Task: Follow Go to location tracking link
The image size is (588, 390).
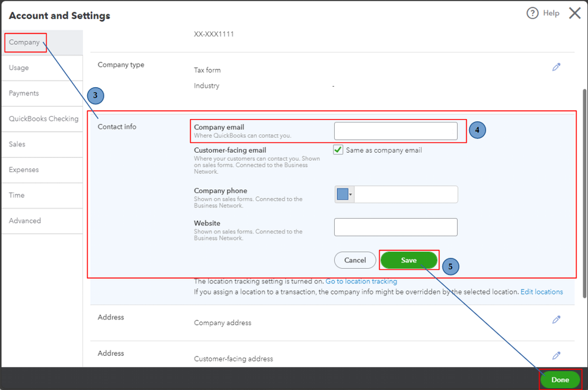Action: click(x=361, y=281)
